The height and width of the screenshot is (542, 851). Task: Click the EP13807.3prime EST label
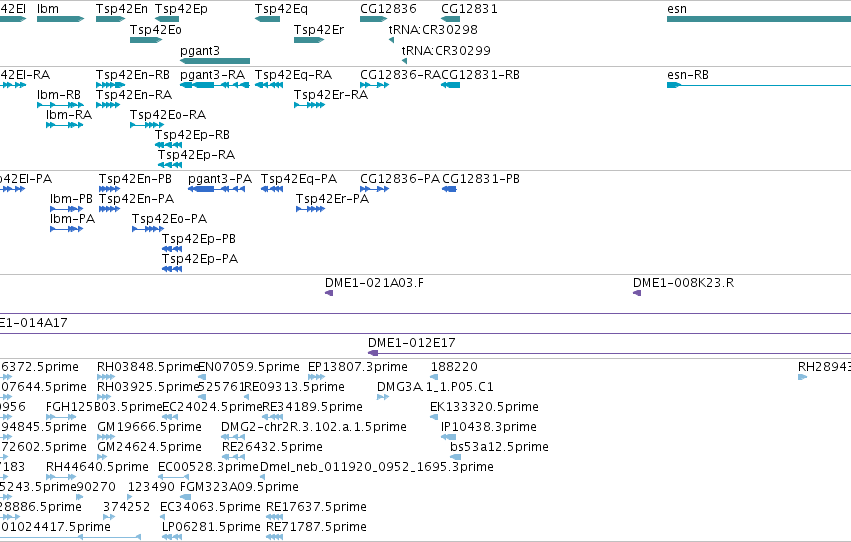[358, 367]
